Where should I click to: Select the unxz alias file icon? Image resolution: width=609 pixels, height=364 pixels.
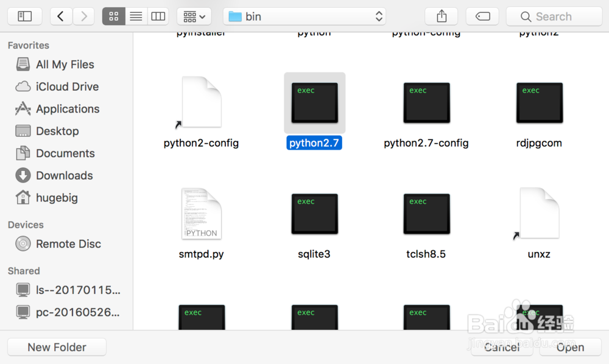(539, 214)
